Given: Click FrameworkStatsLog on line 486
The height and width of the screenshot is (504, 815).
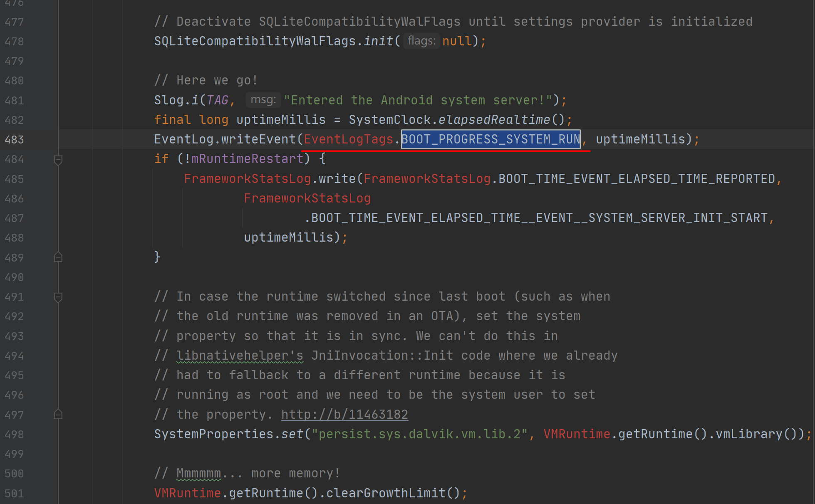Looking at the screenshot, I should pos(307,198).
